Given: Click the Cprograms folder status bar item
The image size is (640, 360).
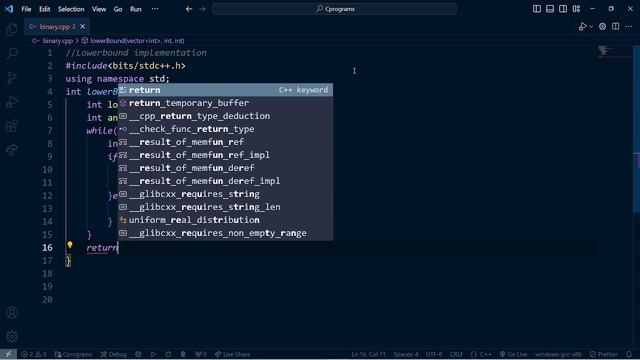Looking at the screenshot, I should click(x=73, y=354).
